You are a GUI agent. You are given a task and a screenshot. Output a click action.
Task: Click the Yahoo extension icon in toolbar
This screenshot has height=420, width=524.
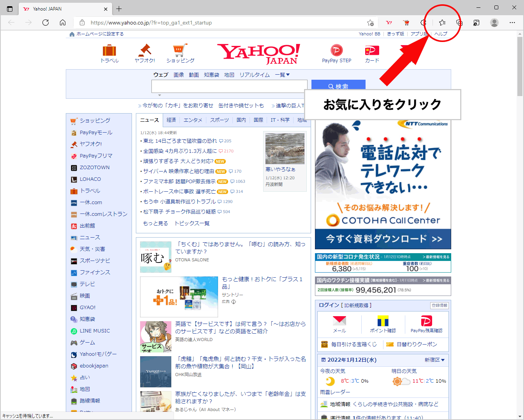[x=389, y=23]
